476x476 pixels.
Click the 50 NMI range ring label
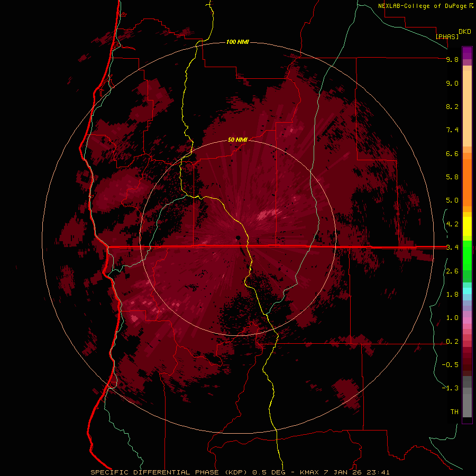(237, 140)
